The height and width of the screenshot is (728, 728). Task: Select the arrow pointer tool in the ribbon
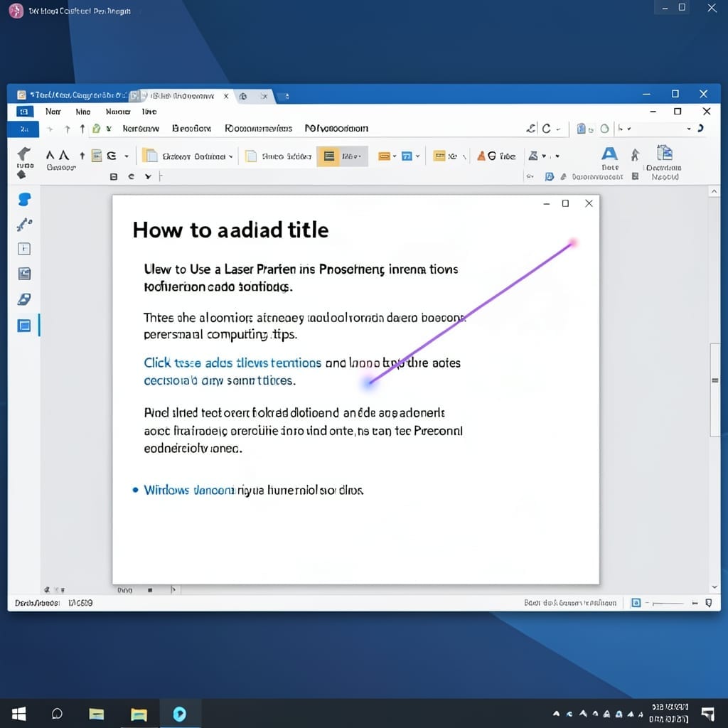(x=23, y=154)
